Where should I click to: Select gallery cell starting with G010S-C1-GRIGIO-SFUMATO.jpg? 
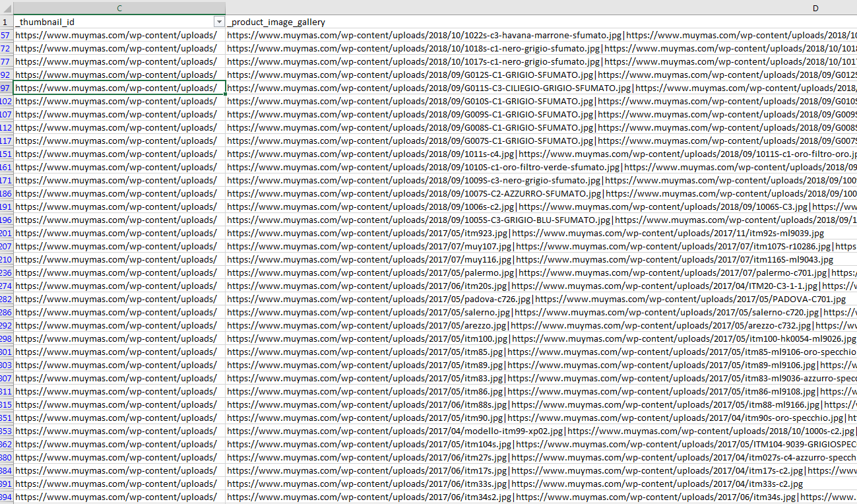541,101
